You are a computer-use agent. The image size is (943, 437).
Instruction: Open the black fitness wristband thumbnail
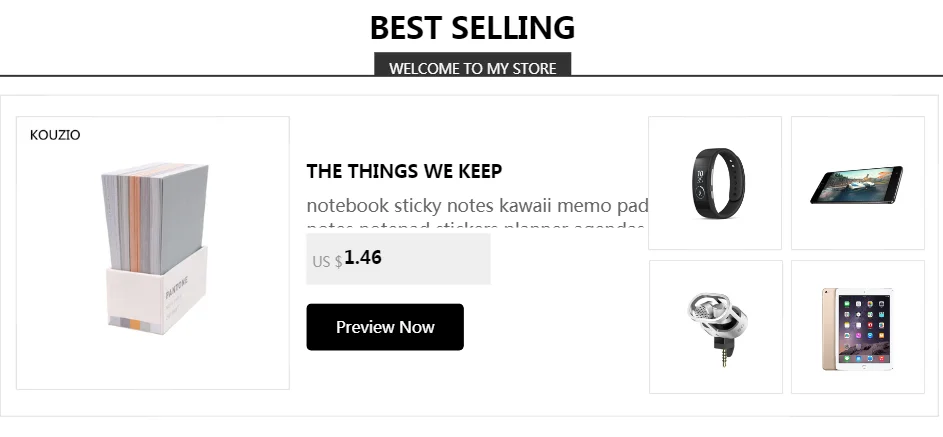click(715, 183)
